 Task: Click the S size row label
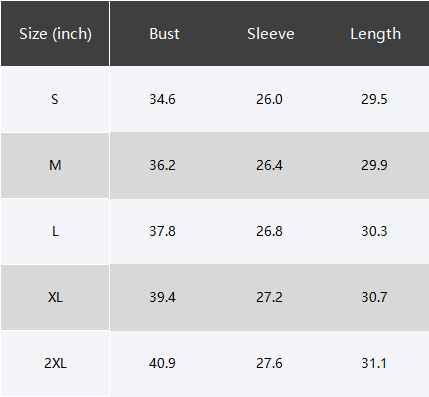tap(55, 99)
